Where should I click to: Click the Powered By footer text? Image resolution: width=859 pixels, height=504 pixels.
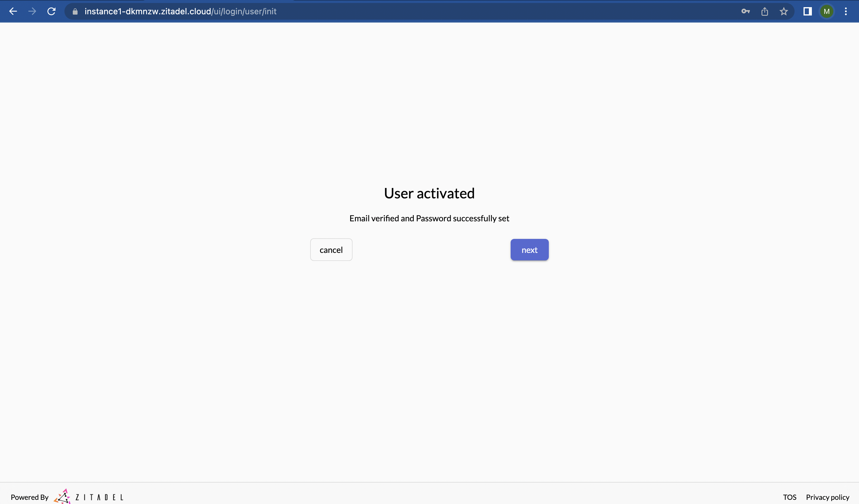tap(30, 497)
